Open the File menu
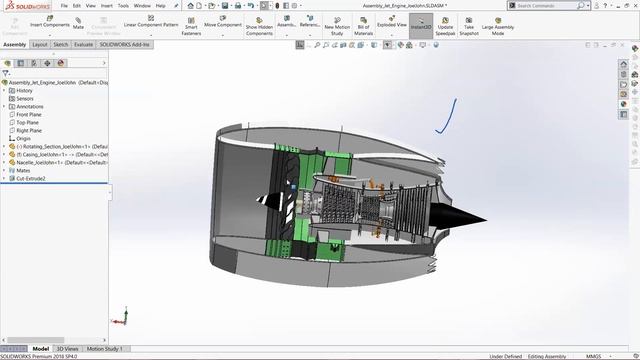Image resolution: width=640 pixels, height=360 pixels. [64, 6]
